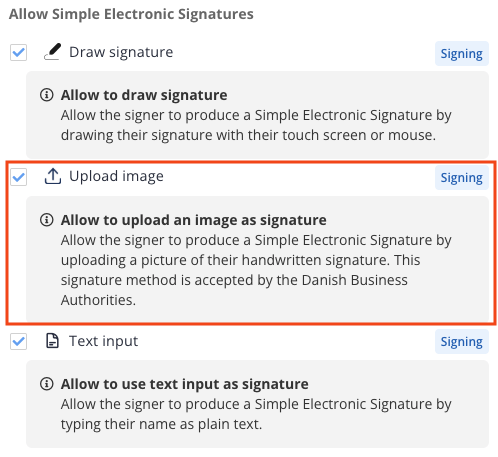Uncheck the Text input checkbox

pos(18,341)
